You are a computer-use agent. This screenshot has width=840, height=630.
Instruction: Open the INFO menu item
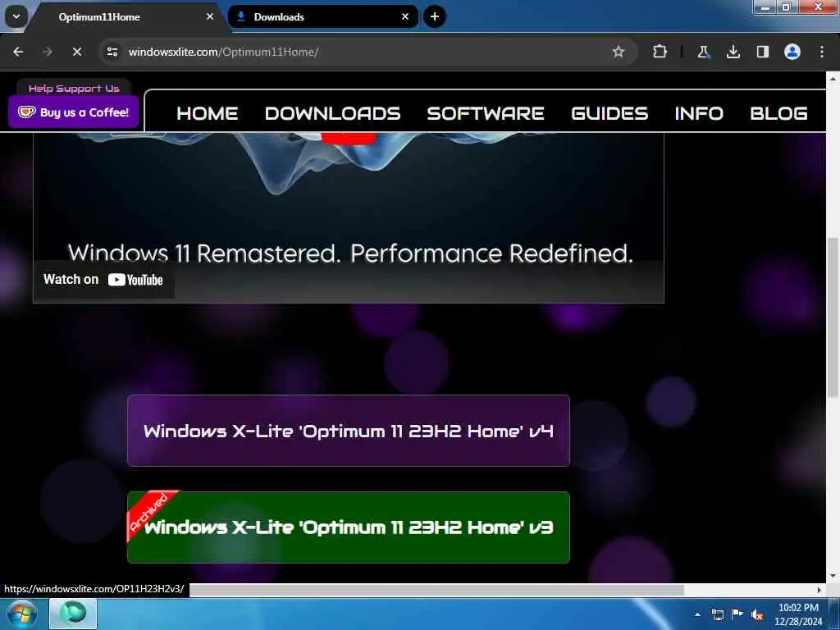click(699, 113)
